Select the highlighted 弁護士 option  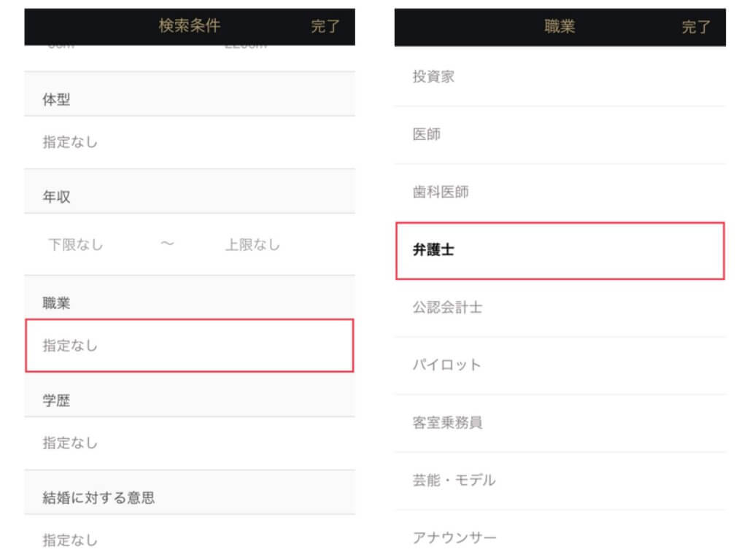tap(560, 250)
